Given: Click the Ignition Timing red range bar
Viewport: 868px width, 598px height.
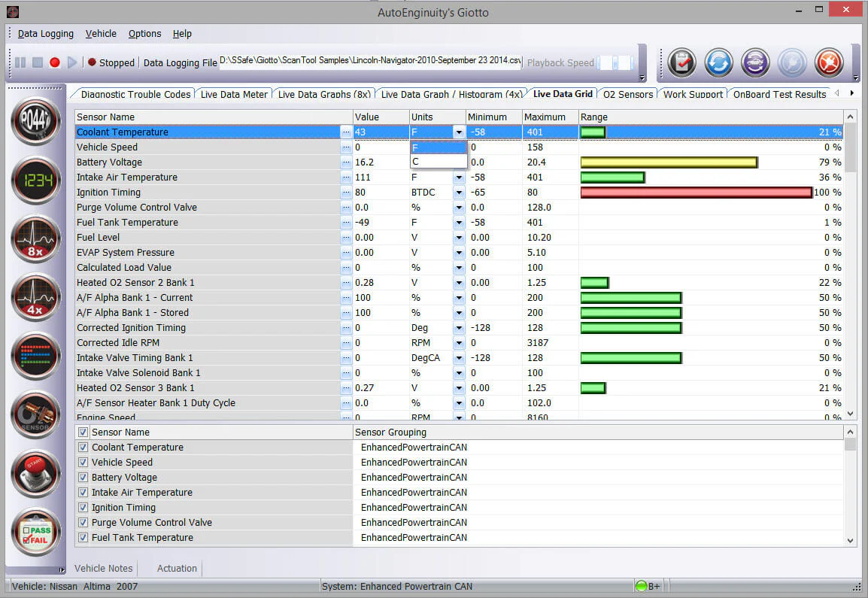Looking at the screenshot, I should [697, 192].
